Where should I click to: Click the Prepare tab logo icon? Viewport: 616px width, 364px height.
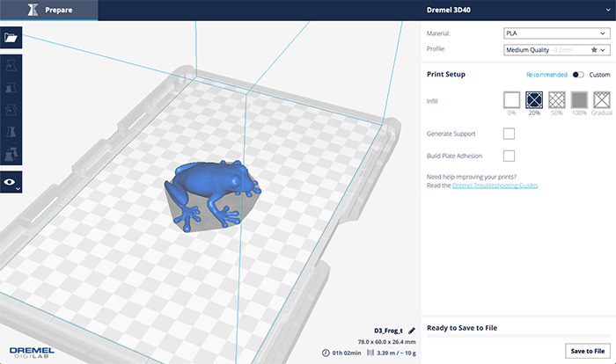(x=33, y=10)
